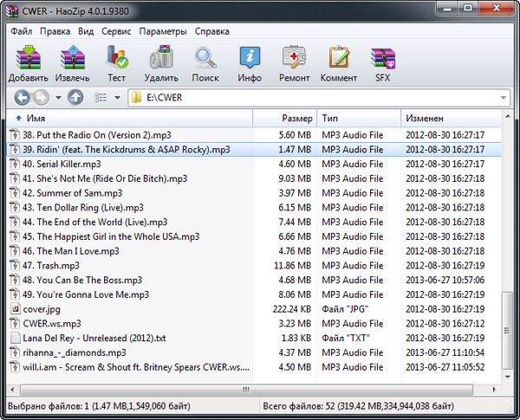Expand the address bar path dropdown
520x420 pixels.
(x=504, y=98)
